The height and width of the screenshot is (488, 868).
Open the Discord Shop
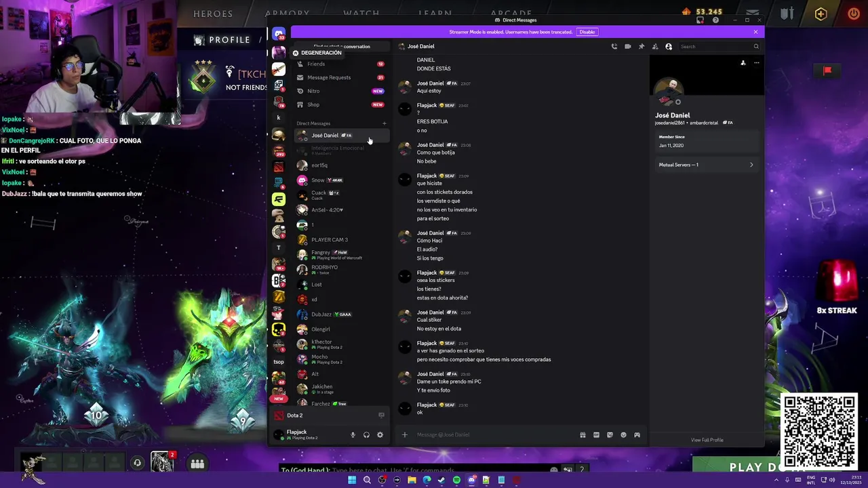pos(341,104)
